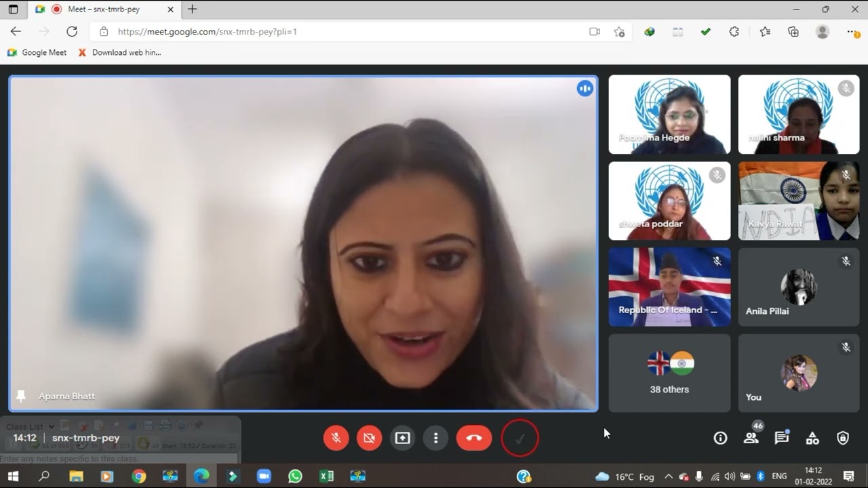Select Anila Pillai participant tile

coord(799,287)
